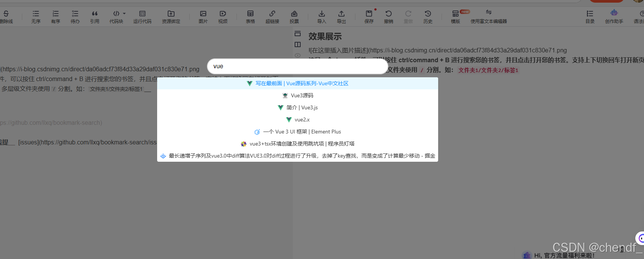Insert a to-do list (待办)
644x259 pixels.
[x=75, y=17]
